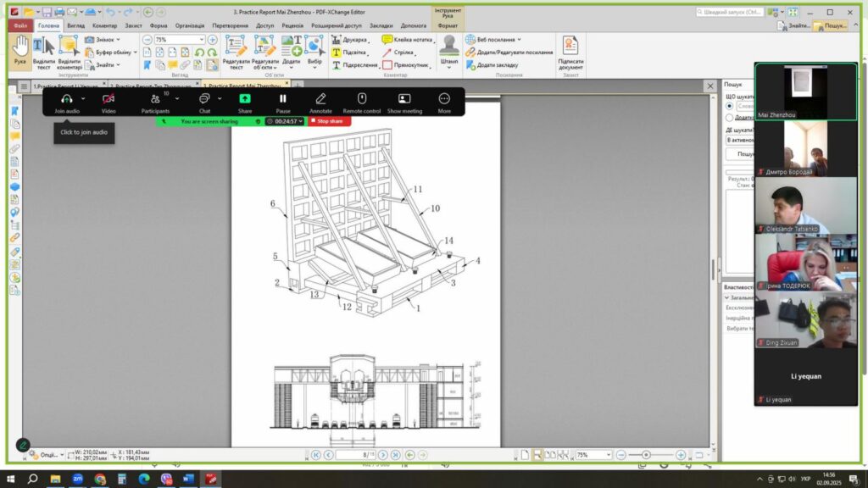Rotate view counterclockwise in the ribbon

199,53
